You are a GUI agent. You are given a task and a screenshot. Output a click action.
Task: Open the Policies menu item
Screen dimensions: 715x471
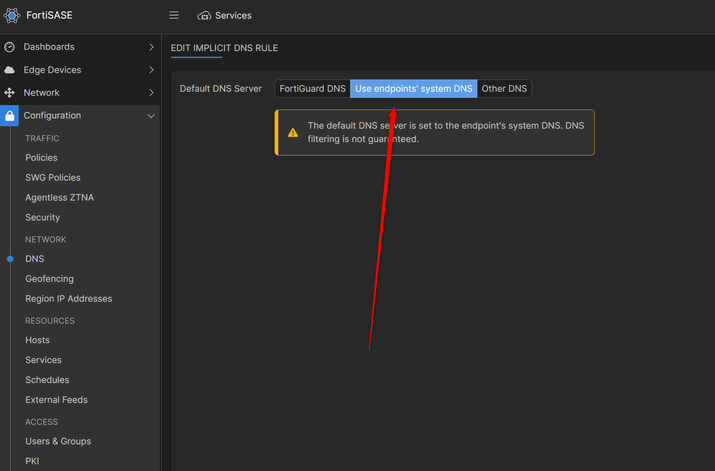coord(41,158)
